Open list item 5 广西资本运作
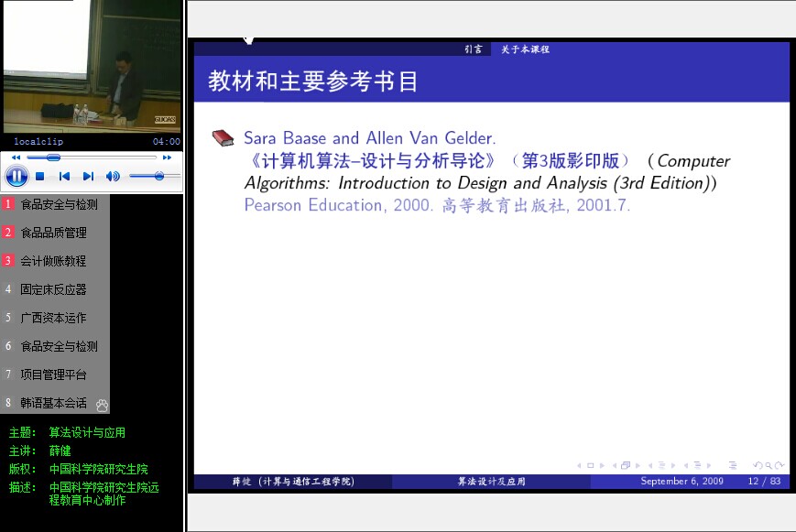796x532 pixels. click(55, 318)
